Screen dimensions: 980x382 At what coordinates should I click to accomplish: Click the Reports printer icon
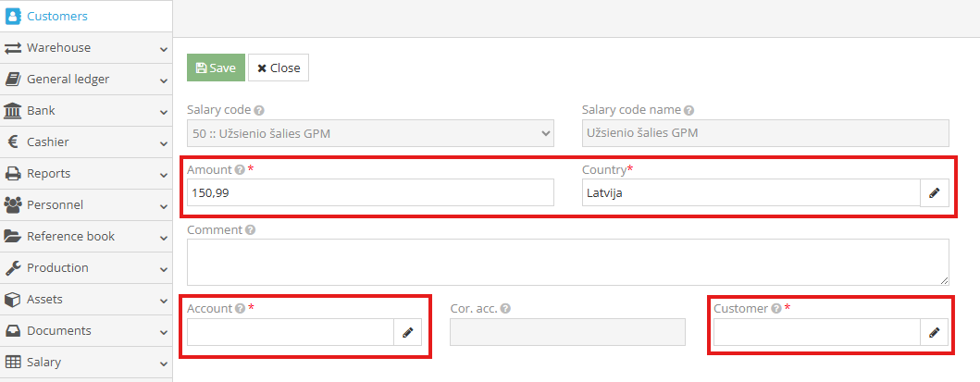tap(13, 174)
